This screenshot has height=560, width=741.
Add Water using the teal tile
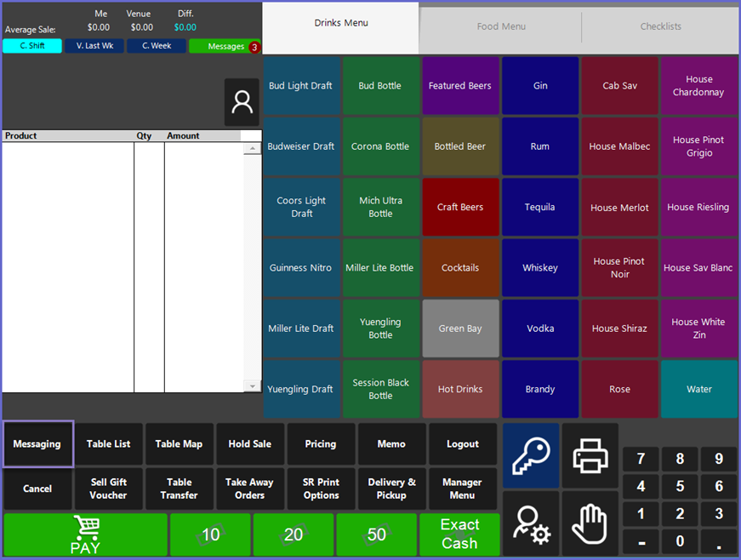[699, 389]
